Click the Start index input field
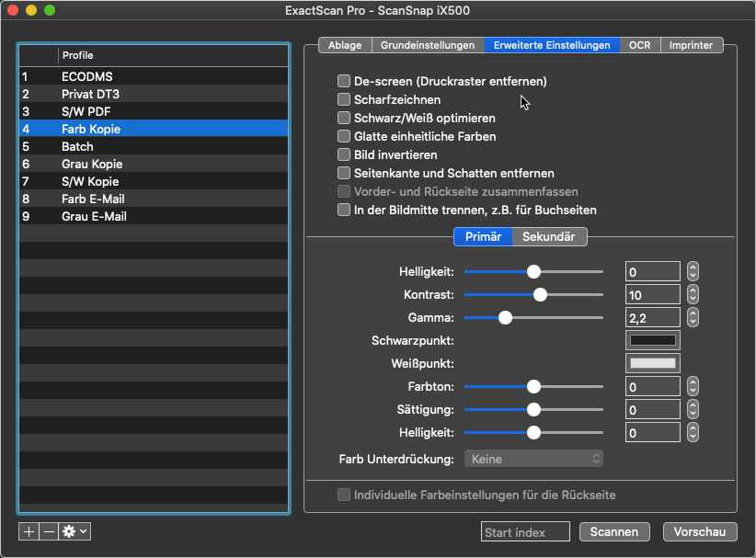The width and height of the screenshot is (756, 558). [525, 532]
